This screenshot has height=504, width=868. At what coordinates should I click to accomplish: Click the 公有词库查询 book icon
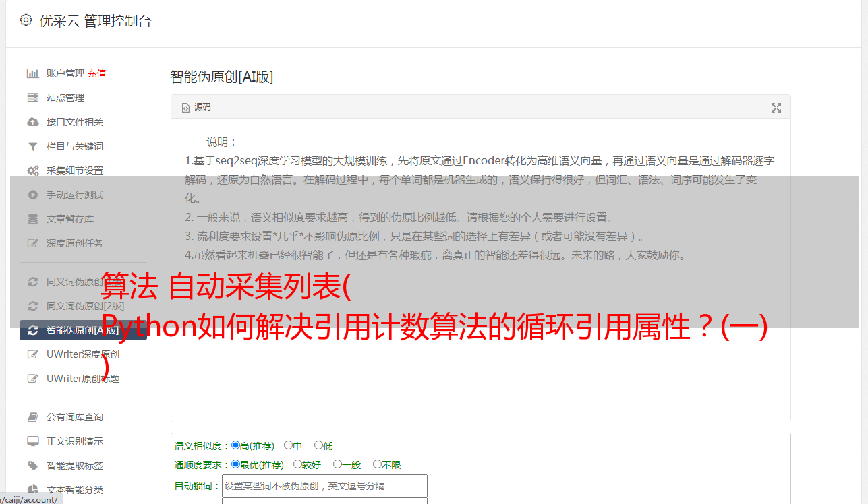(32, 417)
